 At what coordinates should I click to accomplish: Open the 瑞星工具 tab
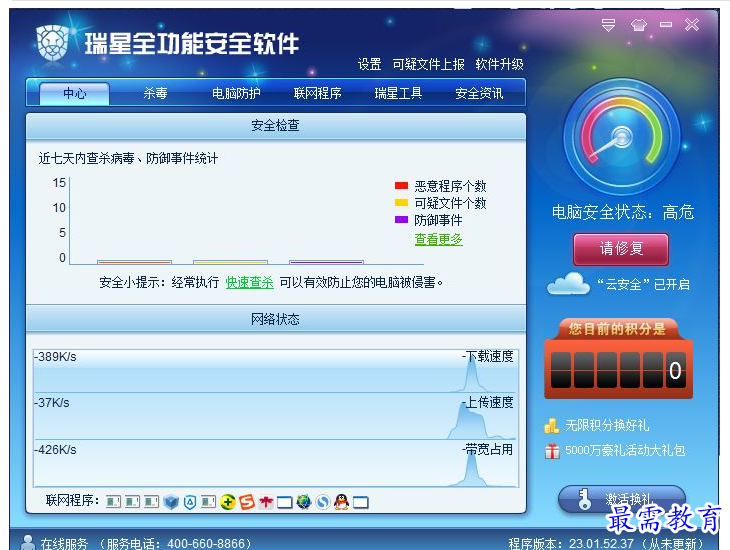[x=398, y=93]
